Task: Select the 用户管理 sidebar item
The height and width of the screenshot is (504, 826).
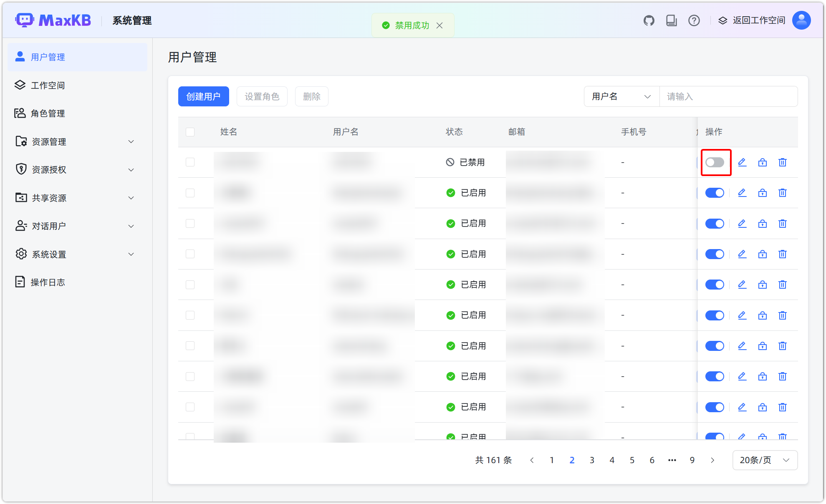Action: pos(47,57)
